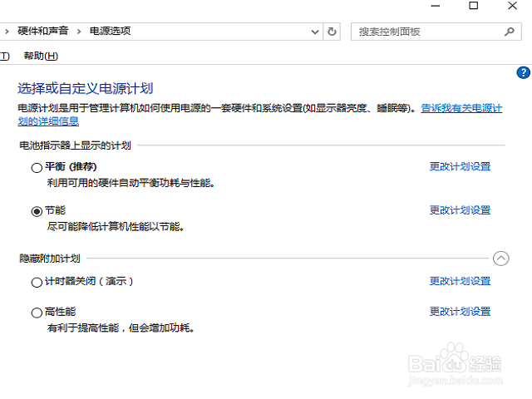The image size is (532, 399).
Task: Open 更改计划设置 for the 平衡 plan
Action: click(x=460, y=166)
